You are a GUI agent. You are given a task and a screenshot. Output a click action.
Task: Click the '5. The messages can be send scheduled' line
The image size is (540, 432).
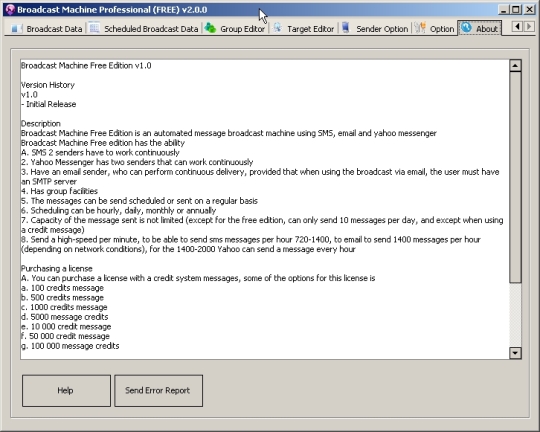(x=139, y=200)
